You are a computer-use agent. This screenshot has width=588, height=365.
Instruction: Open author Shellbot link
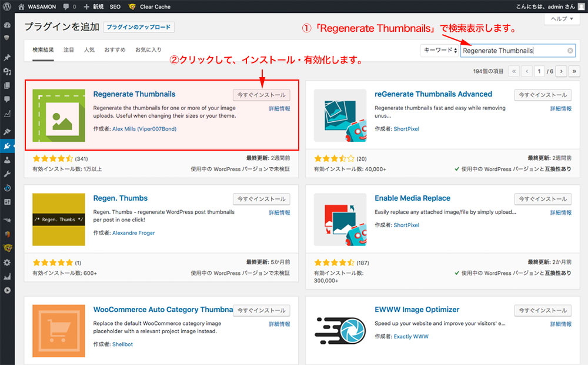tap(123, 344)
